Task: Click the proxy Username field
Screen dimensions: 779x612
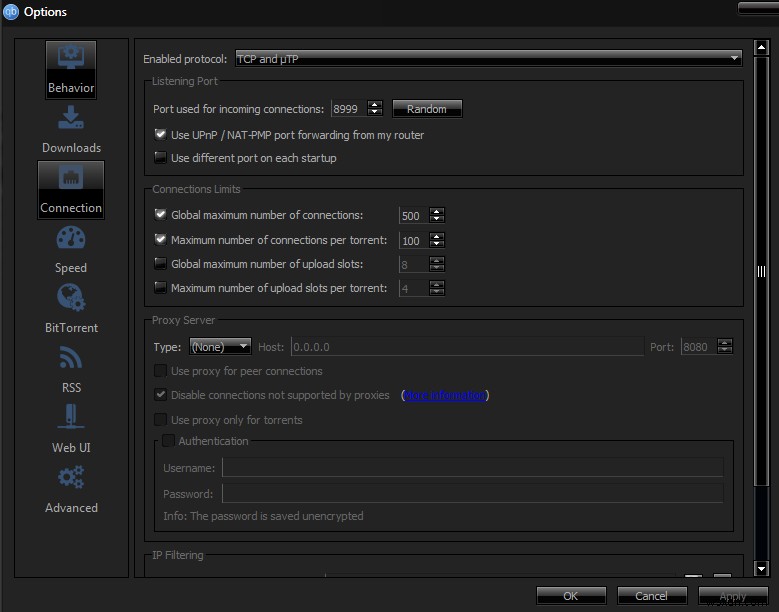Action: 472,467
